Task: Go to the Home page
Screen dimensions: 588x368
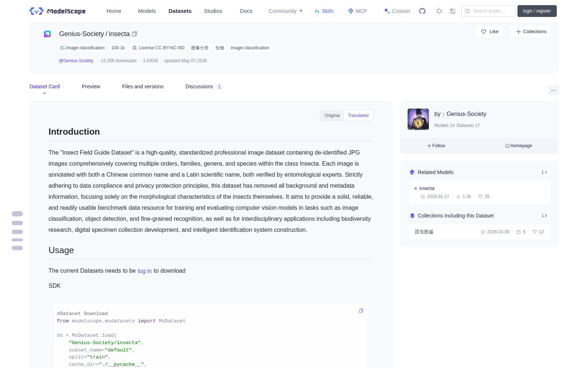Action: [114, 11]
